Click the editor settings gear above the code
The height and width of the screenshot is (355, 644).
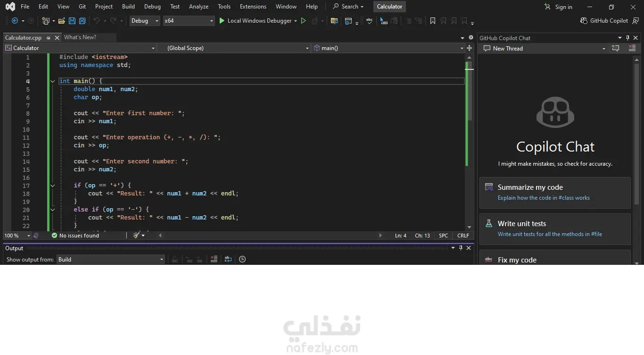(471, 38)
